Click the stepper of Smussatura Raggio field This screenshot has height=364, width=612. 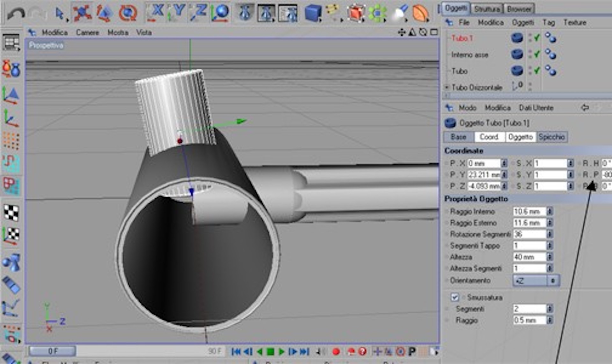point(550,320)
